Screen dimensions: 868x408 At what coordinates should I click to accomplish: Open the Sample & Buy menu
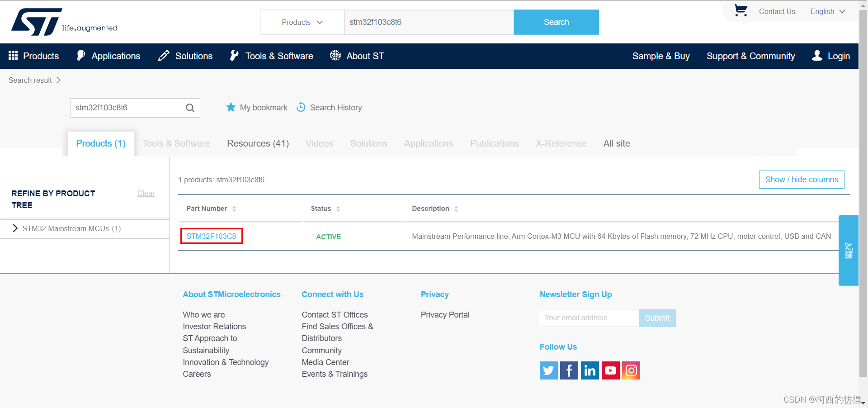point(660,56)
